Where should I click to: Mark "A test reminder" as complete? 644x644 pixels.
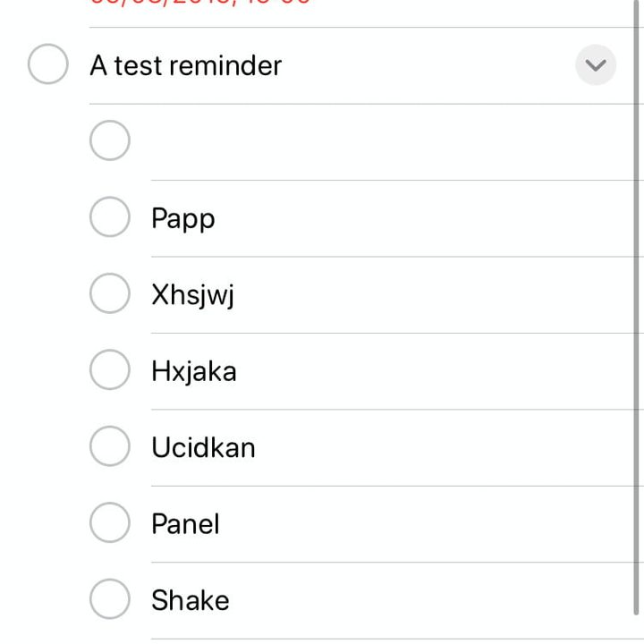point(48,65)
